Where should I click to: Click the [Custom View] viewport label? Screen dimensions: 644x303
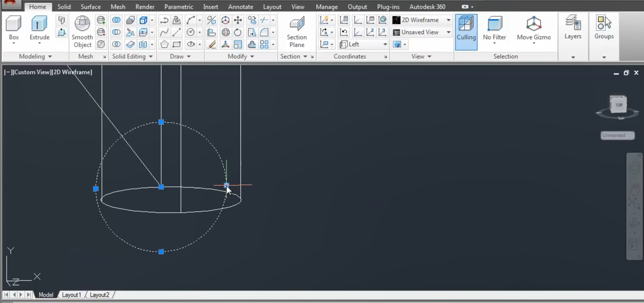32,72
